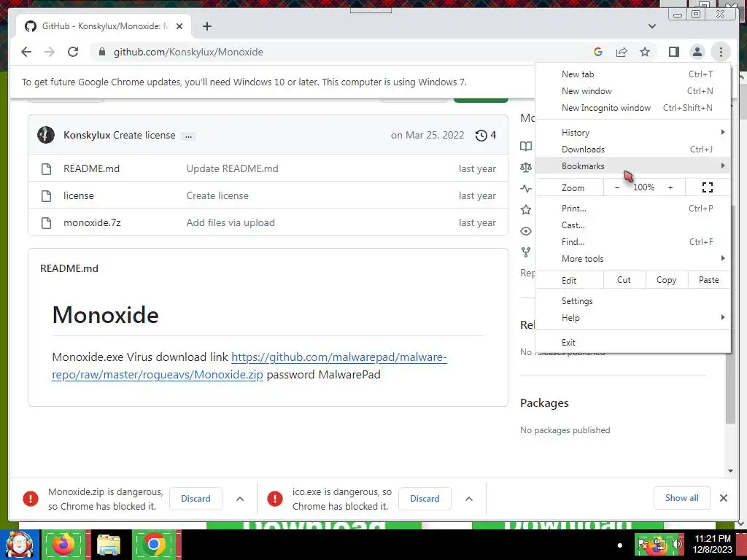This screenshot has width=747, height=560.
Task: Select New tab from Chrome menu
Action: (x=632, y=74)
